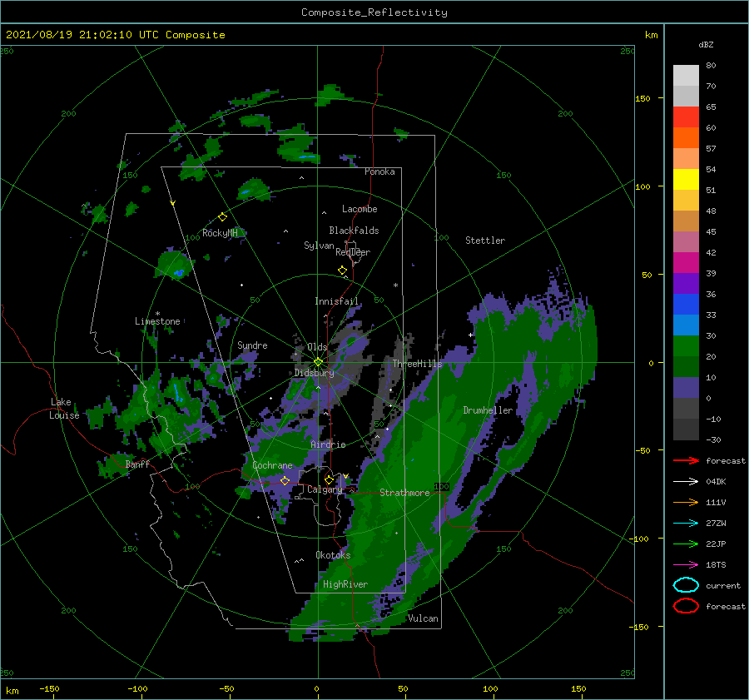
Task: Click the Lacombe town label
Action: pyautogui.click(x=360, y=209)
